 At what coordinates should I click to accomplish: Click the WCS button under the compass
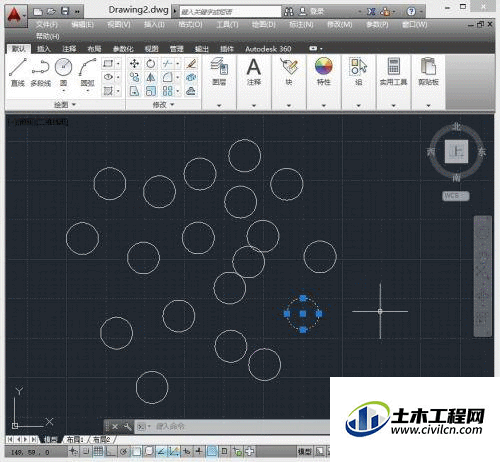455,196
